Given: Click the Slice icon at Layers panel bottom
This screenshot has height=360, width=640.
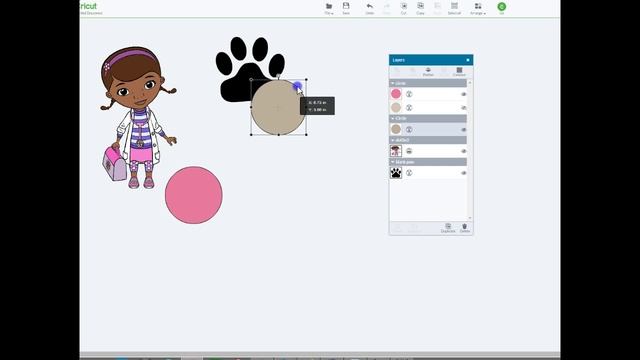Looking at the screenshot, I should [x=398, y=228].
